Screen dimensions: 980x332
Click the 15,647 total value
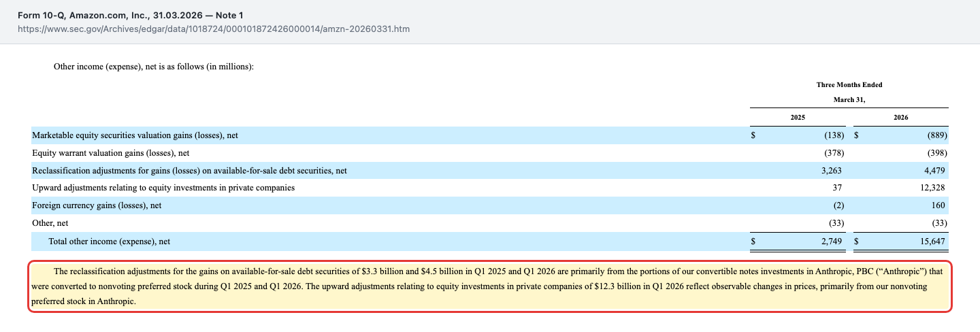pyautogui.click(x=932, y=241)
